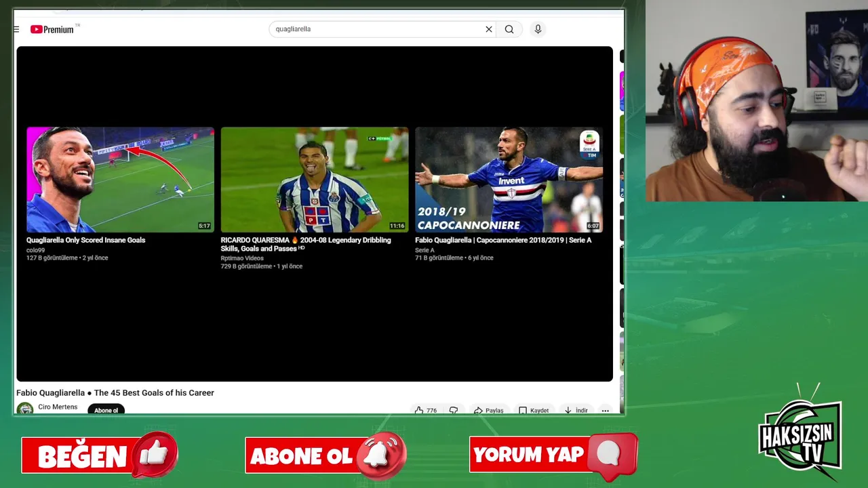The height and width of the screenshot is (488, 868).
Task: Open Quagliarella Only Scored Insane Goals thumbnail
Action: [x=120, y=180]
